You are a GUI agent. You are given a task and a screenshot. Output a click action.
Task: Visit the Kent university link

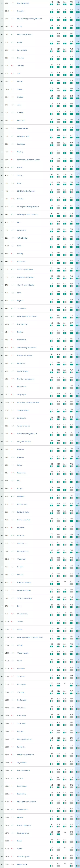pyautogui.click(x=19, y=222)
